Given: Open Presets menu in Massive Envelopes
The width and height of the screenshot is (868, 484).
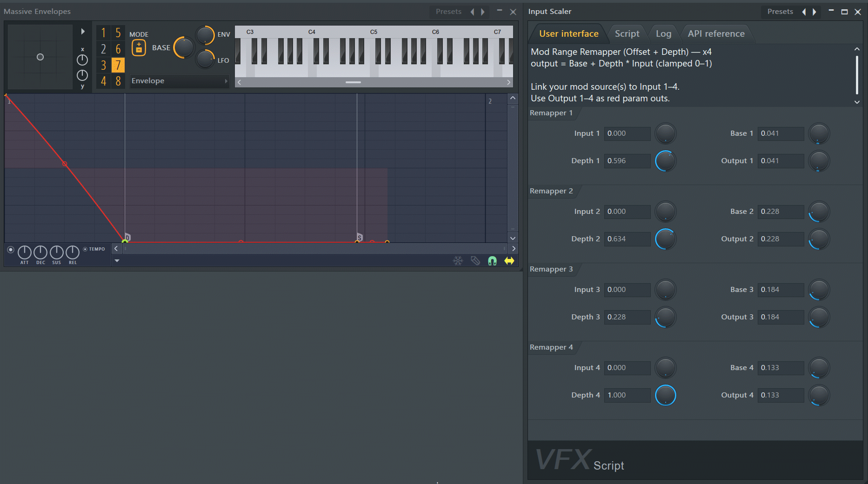Looking at the screenshot, I should click(x=448, y=12).
